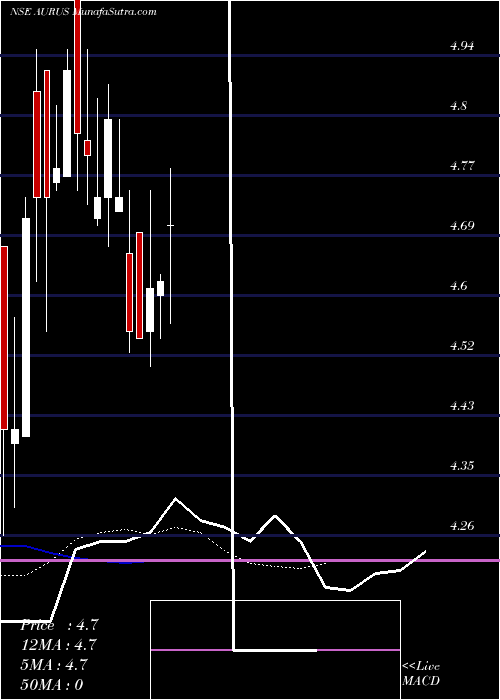Click the Price : 4.7 readout
This screenshot has width=500, height=700.
point(59,625)
